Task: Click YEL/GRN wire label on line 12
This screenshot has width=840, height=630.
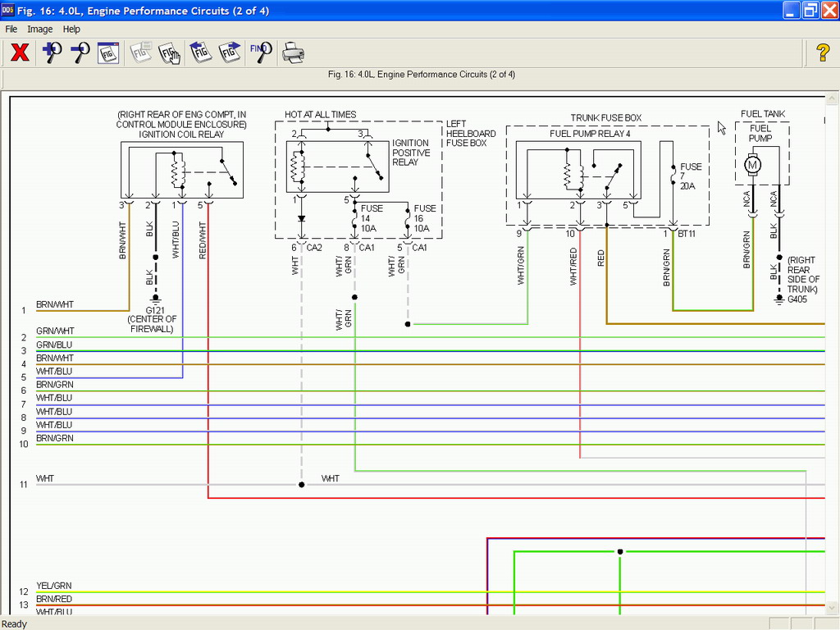Action: 53,586
